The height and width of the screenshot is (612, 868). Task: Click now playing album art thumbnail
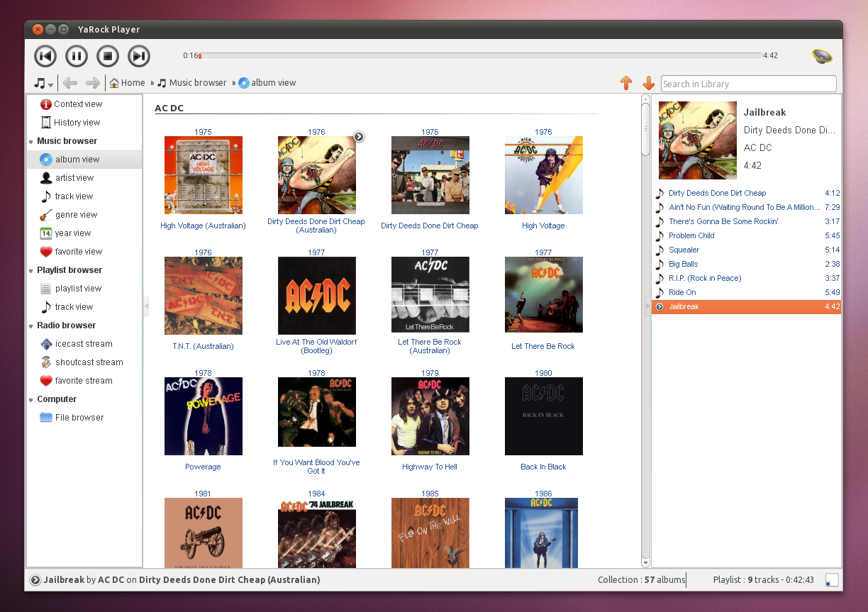(x=698, y=140)
